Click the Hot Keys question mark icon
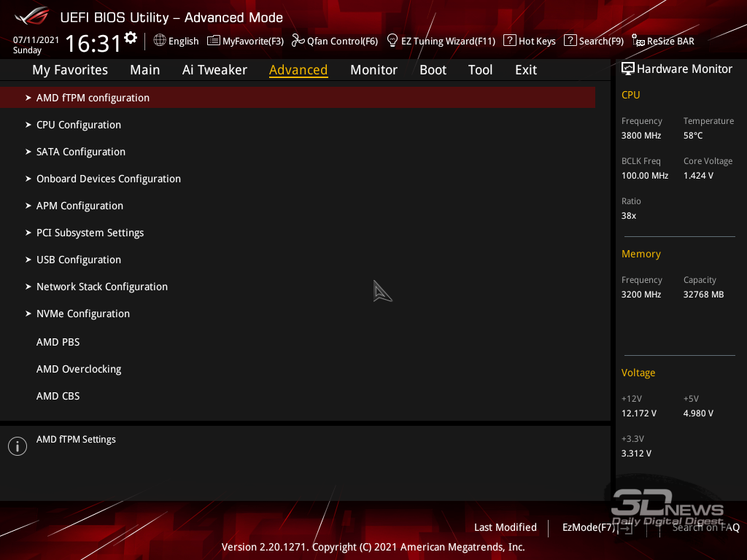This screenshot has width=747, height=560. click(510, 41)
